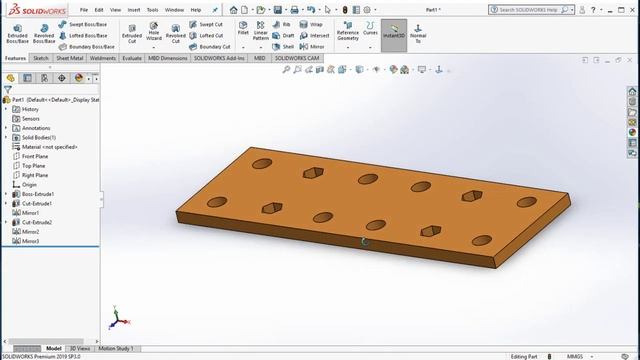The image size is (640, 360).
Task: Select the Revolved Cut tool
Action: [176, 33]
